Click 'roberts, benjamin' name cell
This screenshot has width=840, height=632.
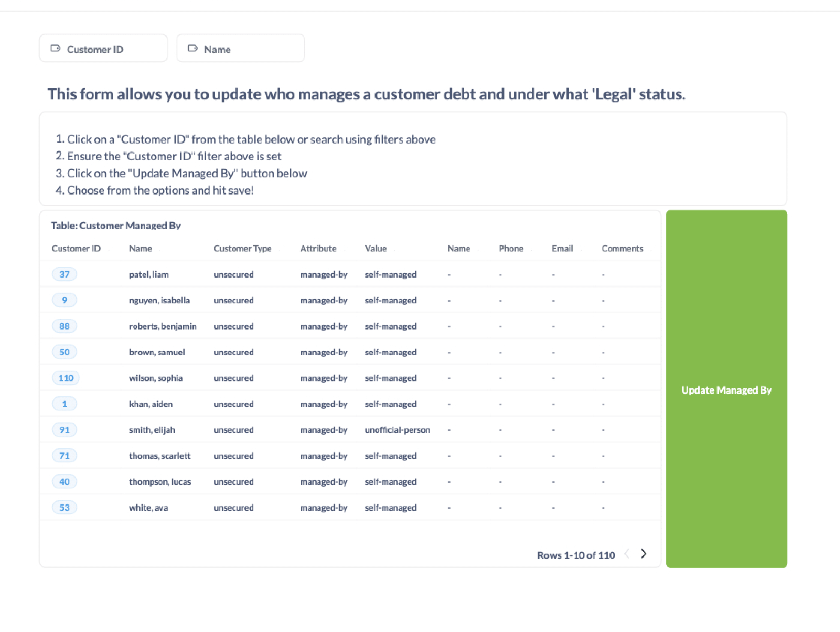click(x=163, y=326)
